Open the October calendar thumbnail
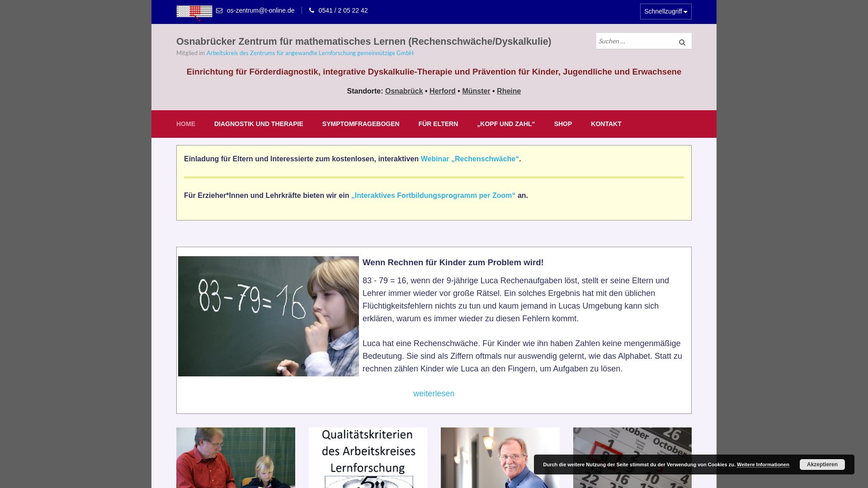868x488 pixels. (x=632, y=441)
